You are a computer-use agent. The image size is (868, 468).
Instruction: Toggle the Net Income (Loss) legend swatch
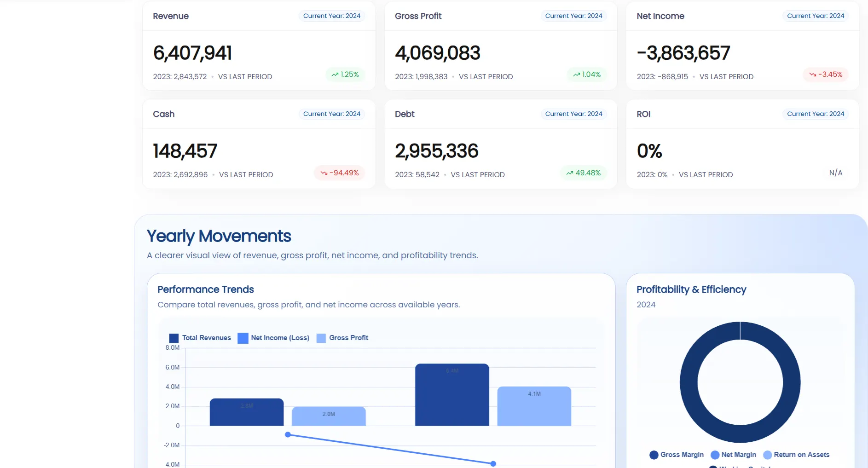pyautogui.click(x=243, y=338)
